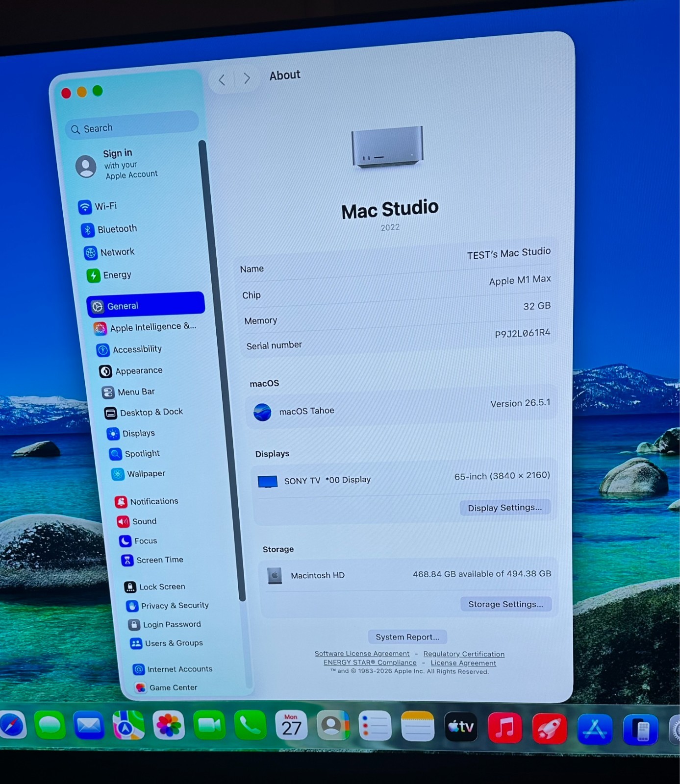Image resolution: width=680 pixels, height=784 pixels.
Task: Open Focus settings
Action: [138, 541]
